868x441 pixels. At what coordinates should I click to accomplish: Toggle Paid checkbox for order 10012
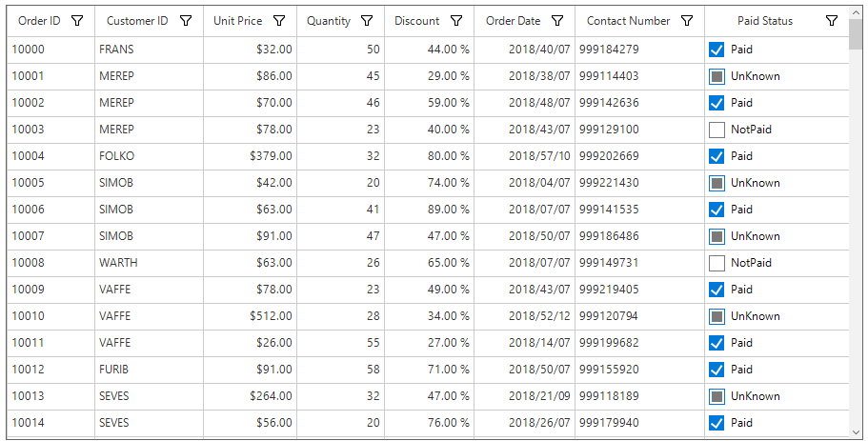coord(717,370)
